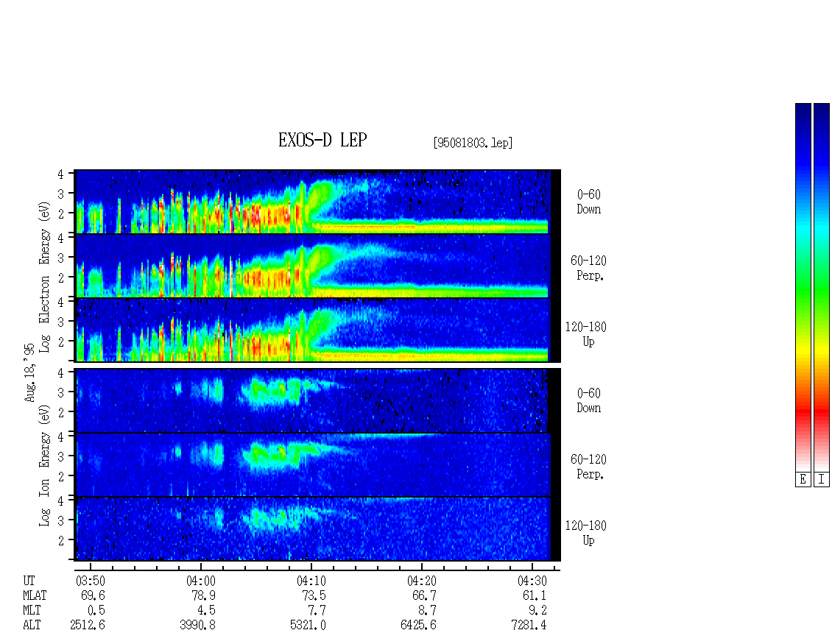This screenshot has height=644, width=832.
Task: Click the ALT value 7281.4
Action: point(529,626)
